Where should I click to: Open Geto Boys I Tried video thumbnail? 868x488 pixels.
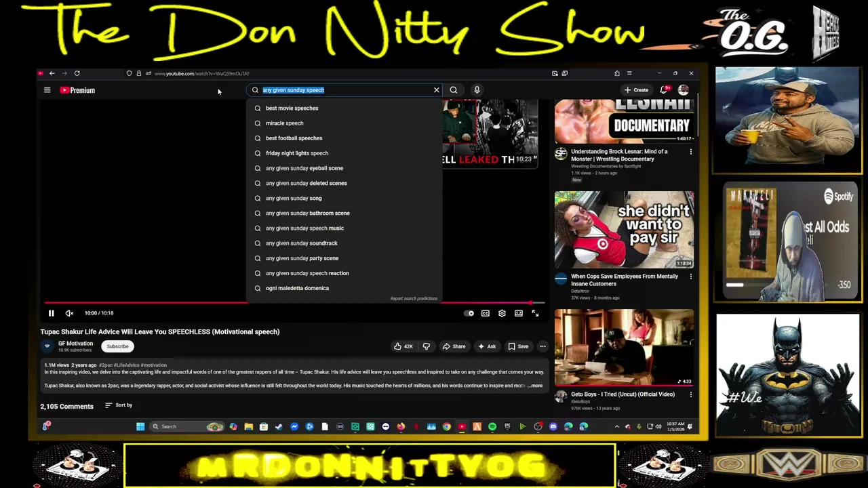coord(624,348)
